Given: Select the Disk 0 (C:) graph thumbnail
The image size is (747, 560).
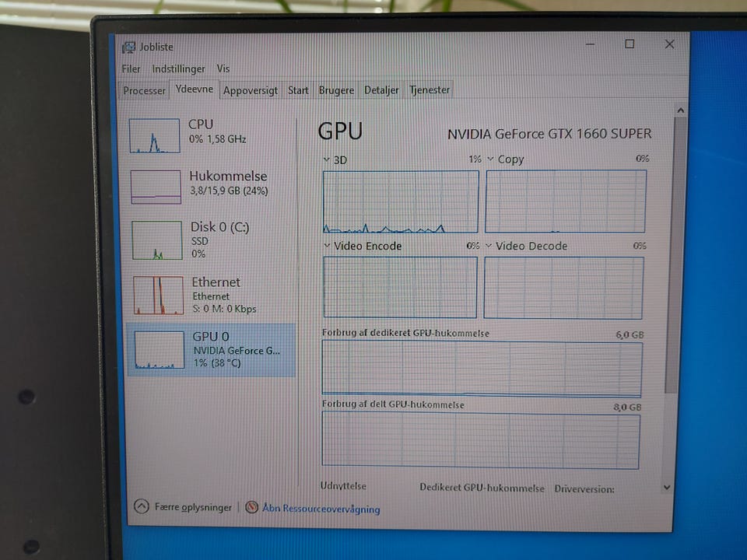Looking at the screenshot, I should [x=157, y=240].
